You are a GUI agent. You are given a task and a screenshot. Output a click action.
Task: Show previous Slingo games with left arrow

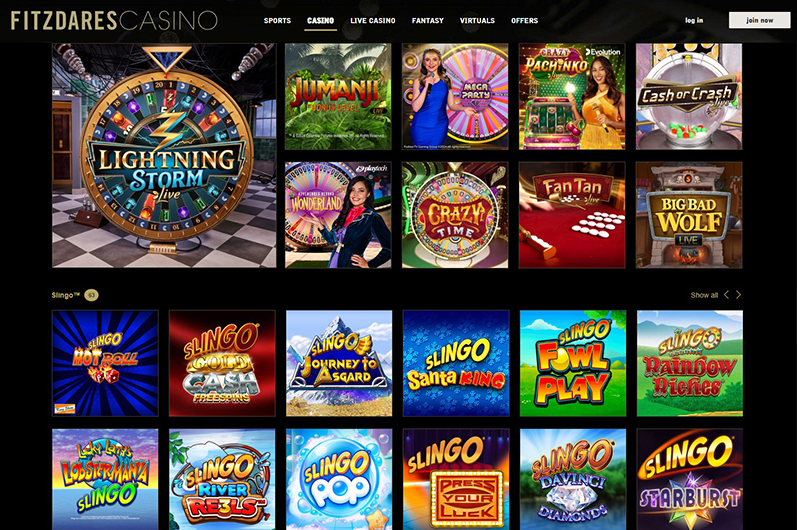tap(726, 295)
